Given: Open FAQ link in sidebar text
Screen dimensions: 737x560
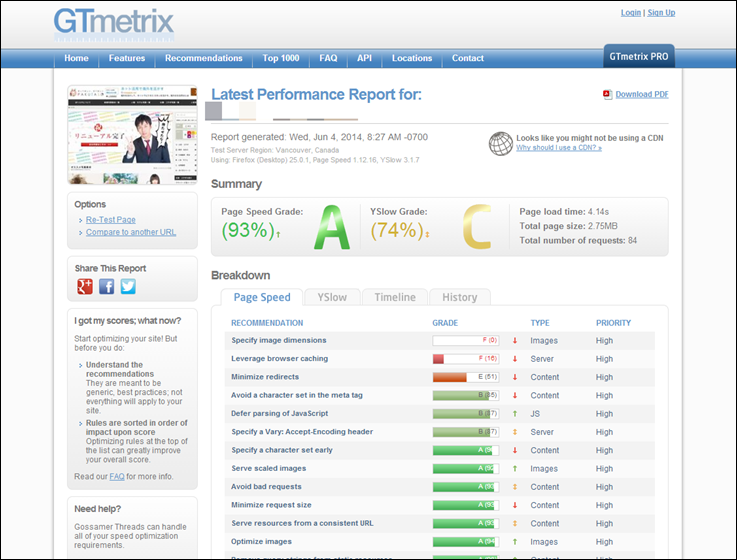Looking at the screenshot, I should [x=117, y=477].
